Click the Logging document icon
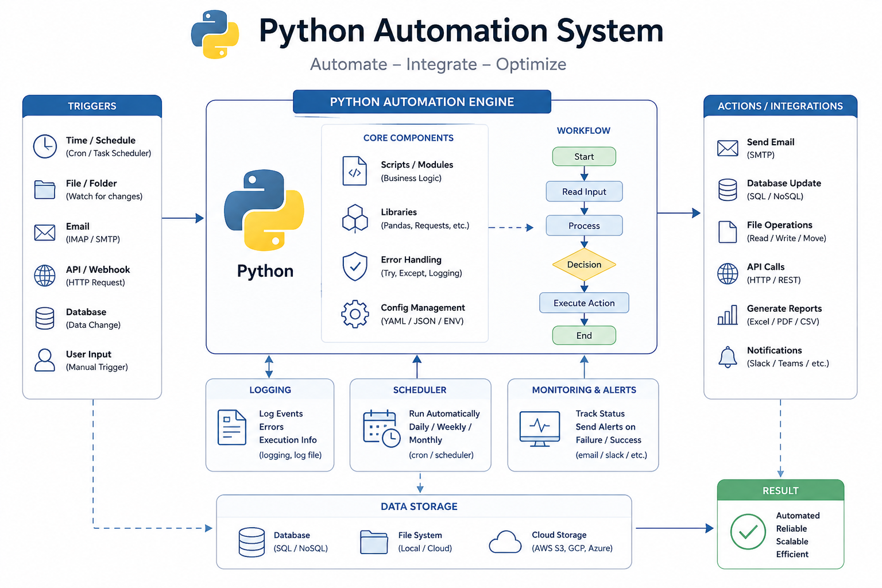 (x=231, y=427)
